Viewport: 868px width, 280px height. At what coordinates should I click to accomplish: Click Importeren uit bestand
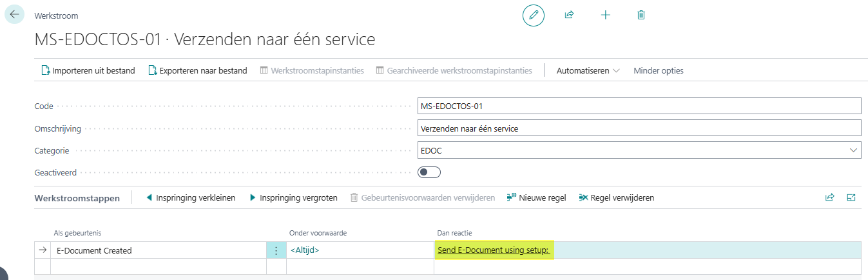click(x=88, y=70)
